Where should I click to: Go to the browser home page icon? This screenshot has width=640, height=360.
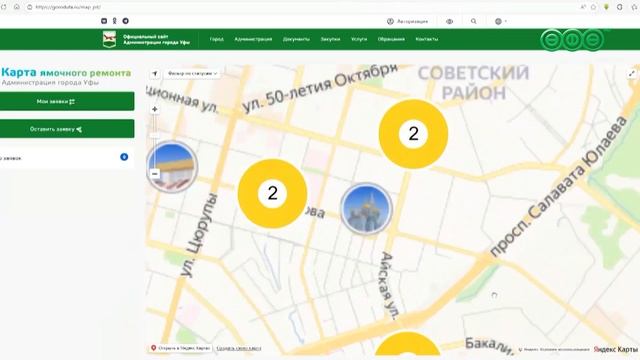17,7
